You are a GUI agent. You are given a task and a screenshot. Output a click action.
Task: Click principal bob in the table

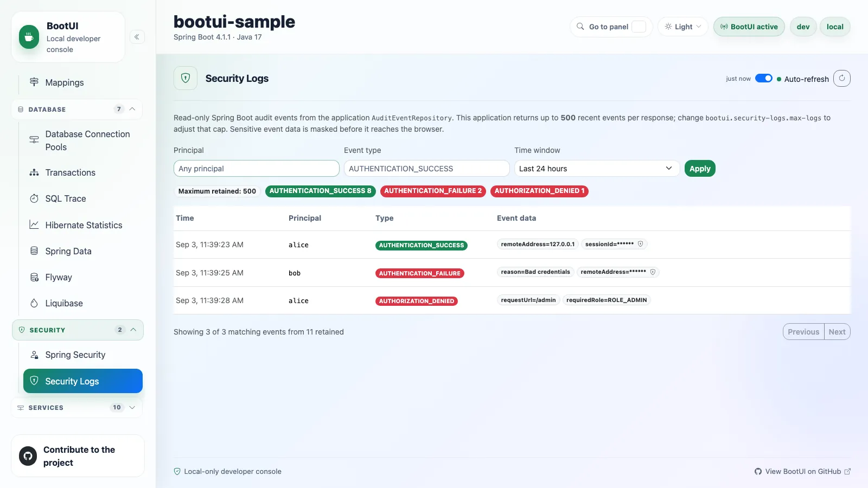pos(295,273)
